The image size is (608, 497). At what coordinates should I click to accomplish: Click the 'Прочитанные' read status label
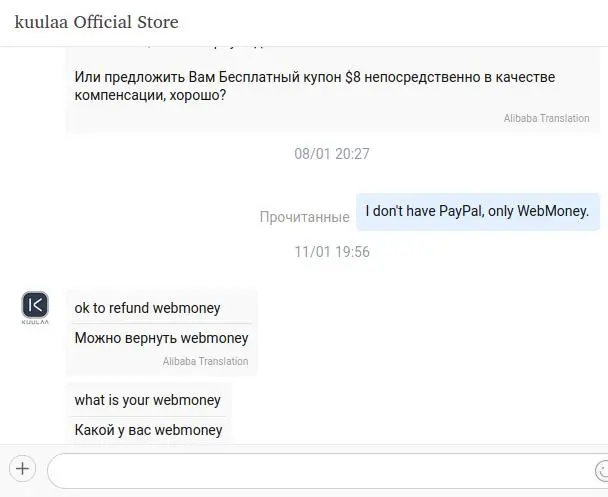pos(304,217)
